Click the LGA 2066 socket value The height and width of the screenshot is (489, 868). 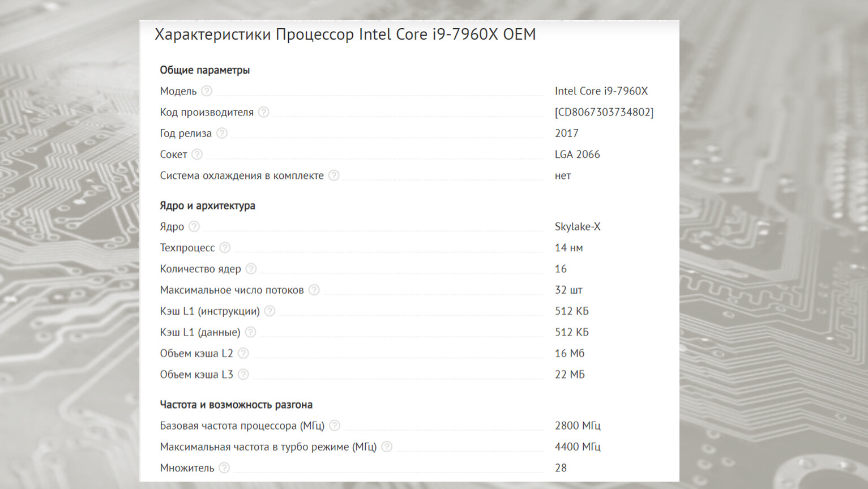577,154
